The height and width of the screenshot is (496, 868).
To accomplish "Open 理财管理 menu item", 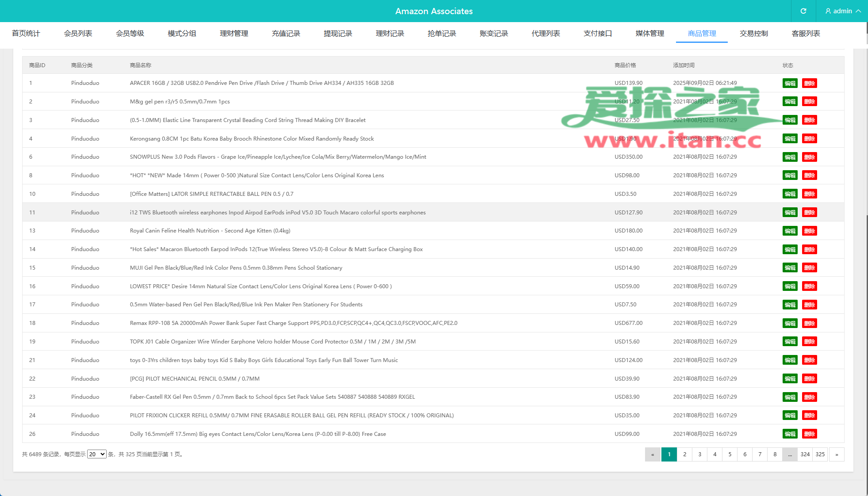I will (234, 34).
